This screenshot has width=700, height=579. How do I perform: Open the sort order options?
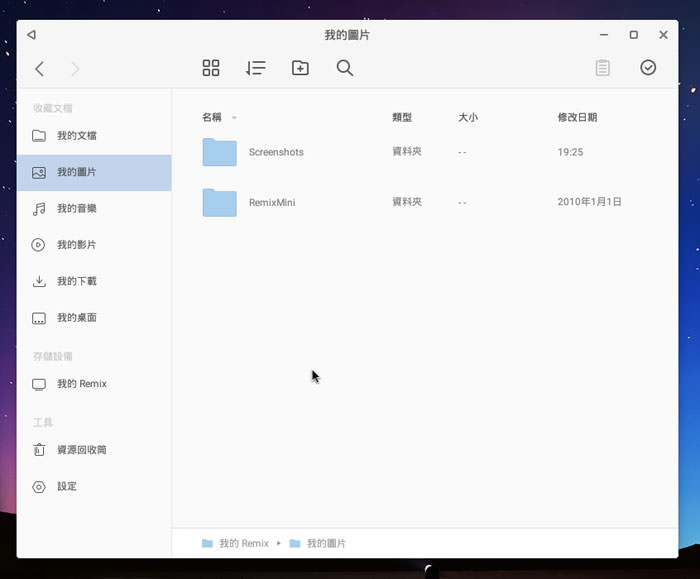255,68
